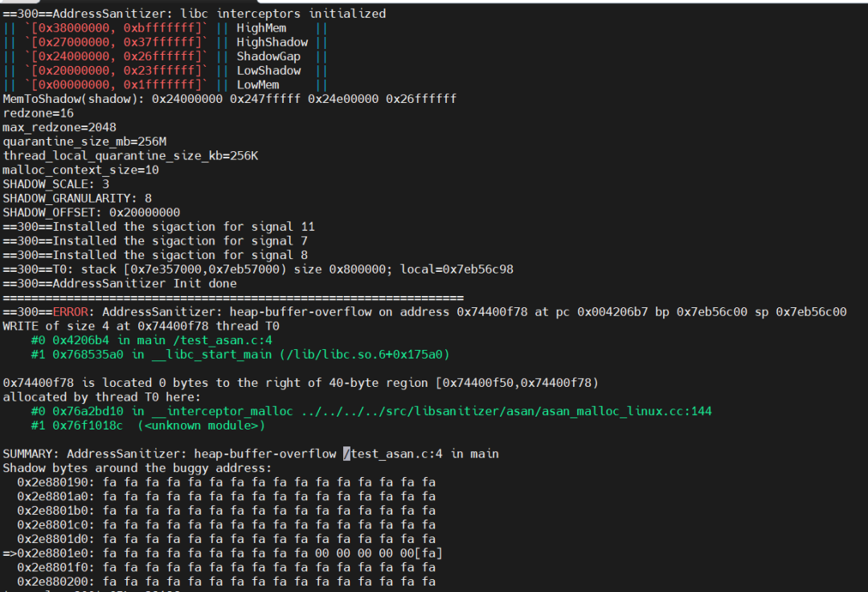Click the pc value 0x004206b7
Screen dimensions: 868x592
coord(612,312)
